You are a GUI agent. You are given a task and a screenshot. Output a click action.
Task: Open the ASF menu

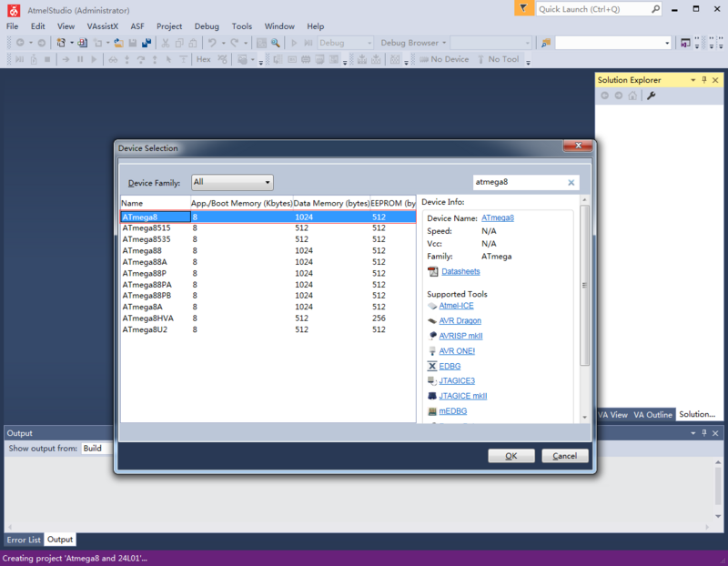(x=136, y=26)
